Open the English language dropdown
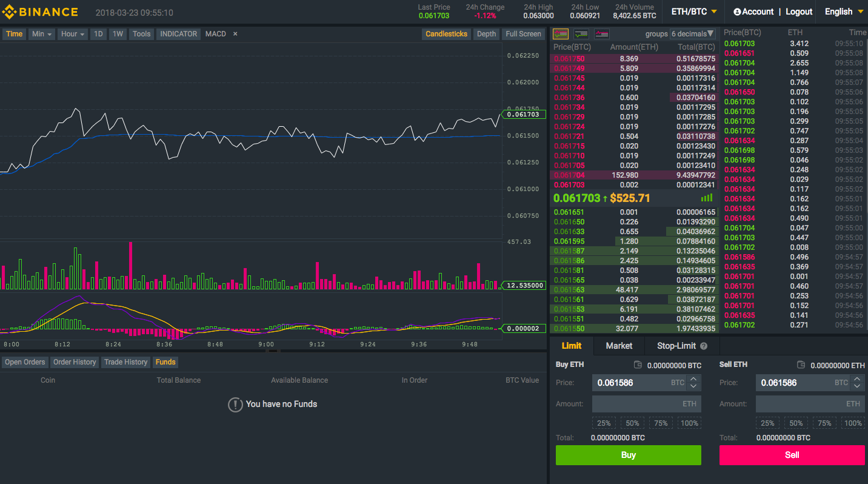This screenshot has width=868, height=484. coord(843,12)
